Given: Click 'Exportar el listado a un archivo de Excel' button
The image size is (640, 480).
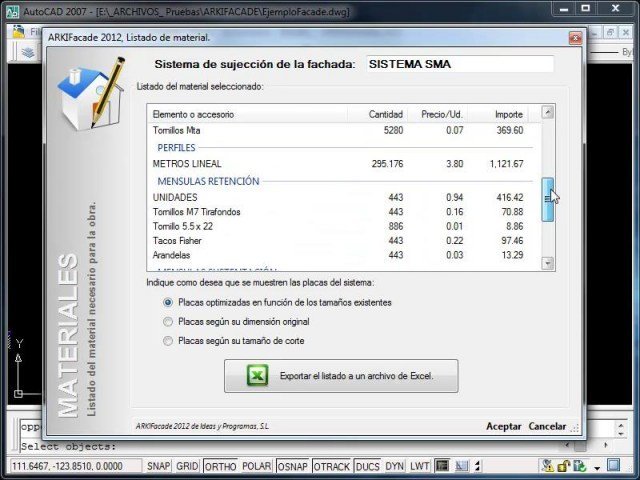Looking at the screenshot, I should (x=341, y=376).
